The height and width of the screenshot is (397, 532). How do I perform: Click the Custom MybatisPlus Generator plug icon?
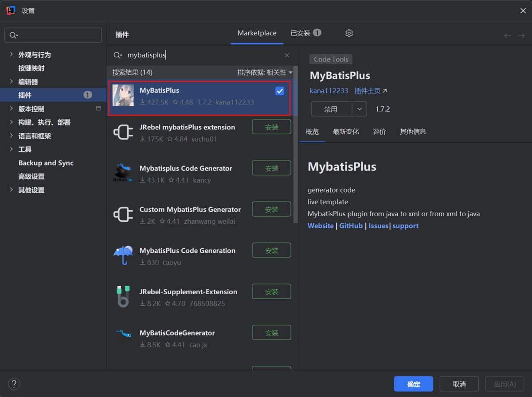click(x=123, y=214)
